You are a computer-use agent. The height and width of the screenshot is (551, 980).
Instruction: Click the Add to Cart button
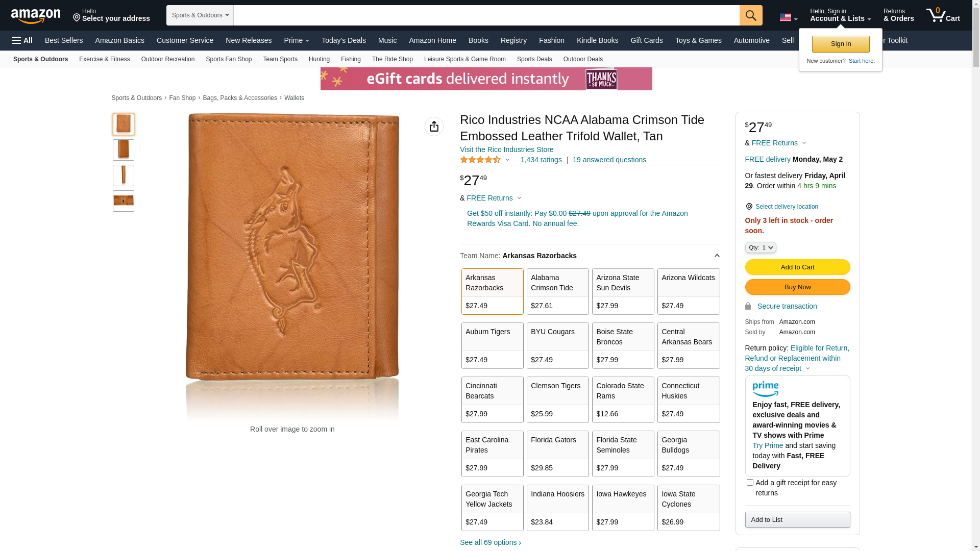coord(797,267)
